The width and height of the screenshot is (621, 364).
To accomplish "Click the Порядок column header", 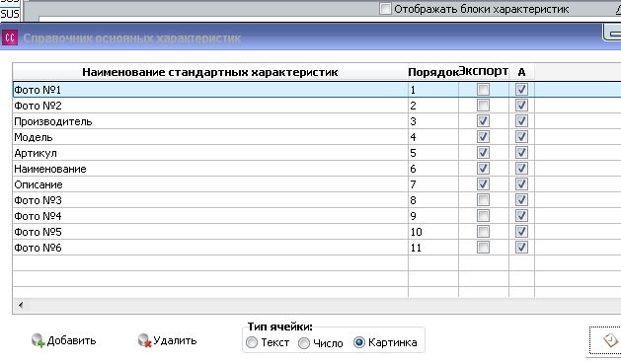I will coord(433,72).
